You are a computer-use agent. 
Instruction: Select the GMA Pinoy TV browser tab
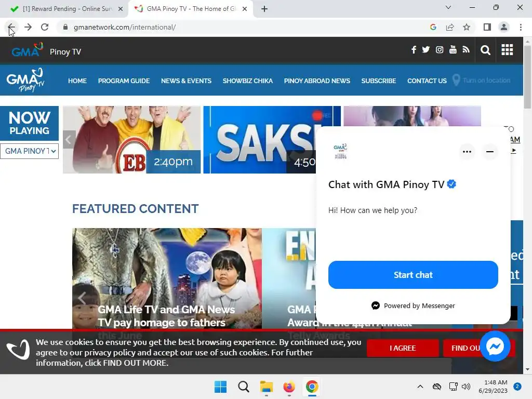pyautogui.click(x=190, y=9)
